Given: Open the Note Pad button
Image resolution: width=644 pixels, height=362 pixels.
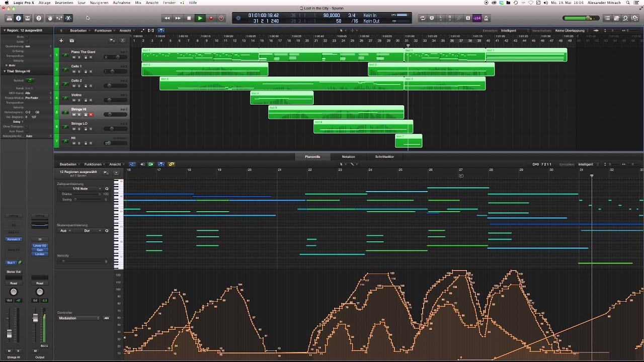Looking at the screenshot, I should 616,18.
